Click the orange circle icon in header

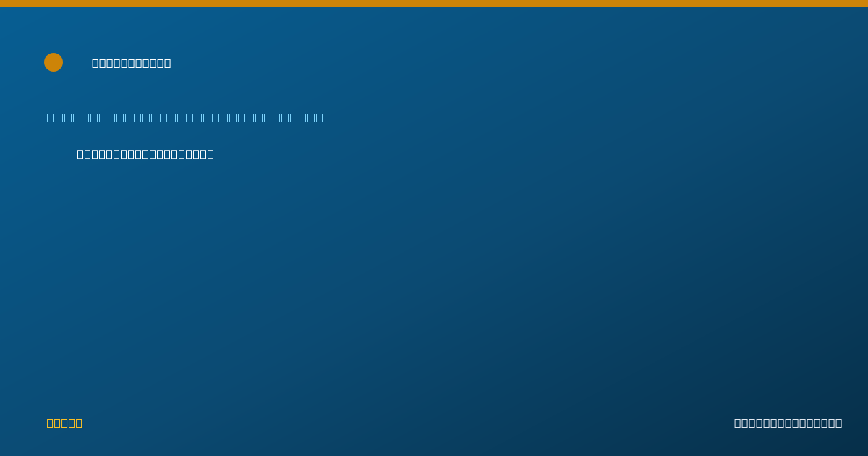54,62
